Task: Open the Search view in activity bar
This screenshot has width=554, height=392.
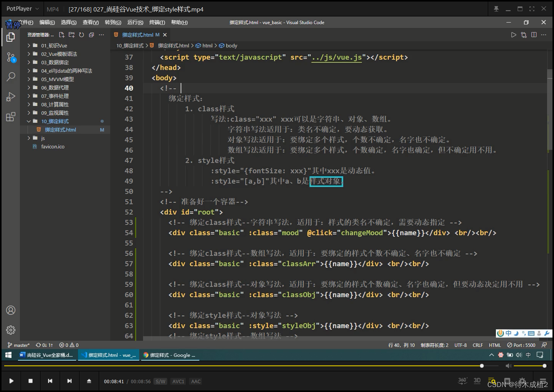Action: pos(11,76)
